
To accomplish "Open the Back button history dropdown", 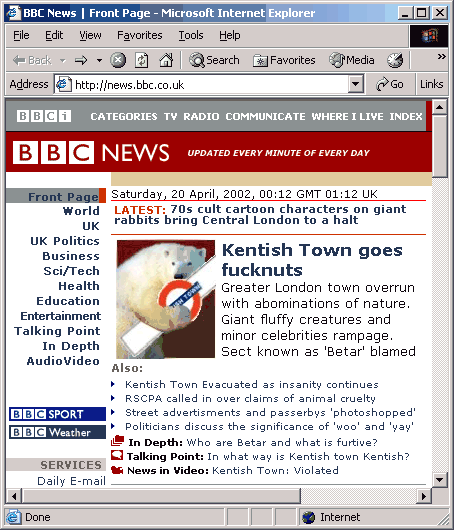I will (x=63, y=61).
